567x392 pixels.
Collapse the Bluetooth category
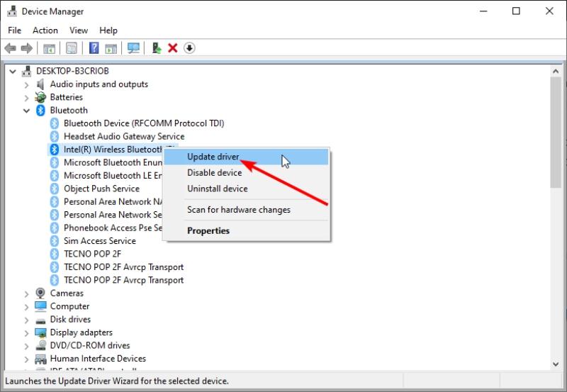(x=26, y=111)
